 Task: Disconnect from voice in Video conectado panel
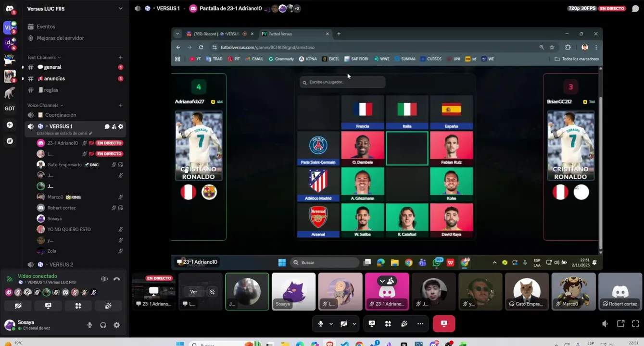[x=116, y=279]
